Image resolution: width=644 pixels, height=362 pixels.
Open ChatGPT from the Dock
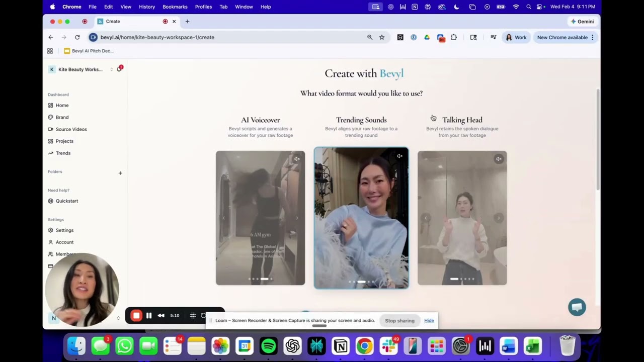click(292, 346)
